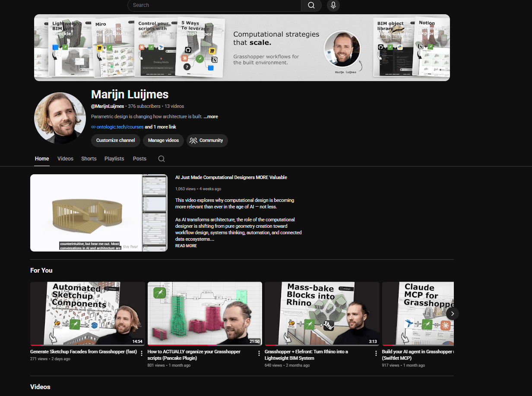This screenshot has width=532, height=396.
Task: Expand featured video description READ MORE
Action: click(186, 246)
